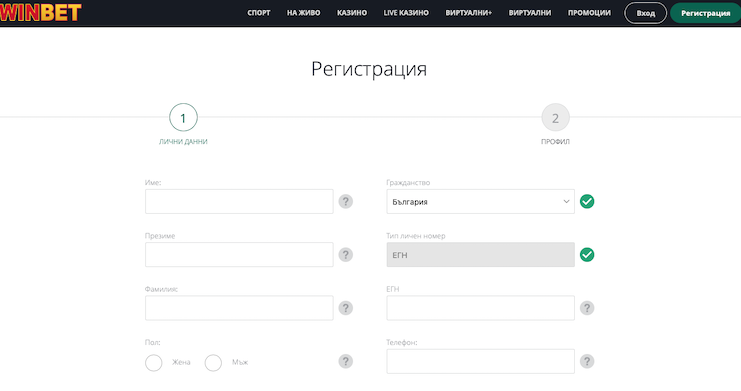Focus the ЕГН number input field

point(481,308)
